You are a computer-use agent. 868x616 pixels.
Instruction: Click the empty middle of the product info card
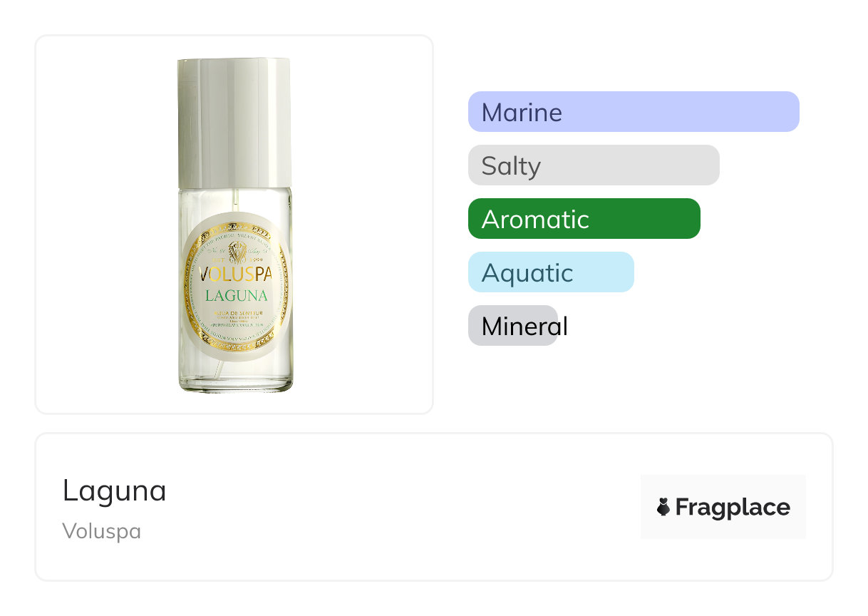pyautogui.click(x=399, y=507)
